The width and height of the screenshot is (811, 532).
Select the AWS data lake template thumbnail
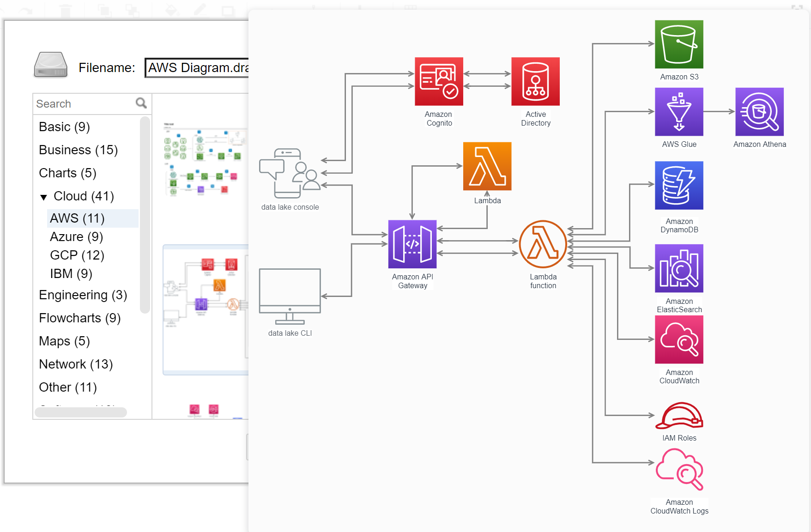point(206,309)
